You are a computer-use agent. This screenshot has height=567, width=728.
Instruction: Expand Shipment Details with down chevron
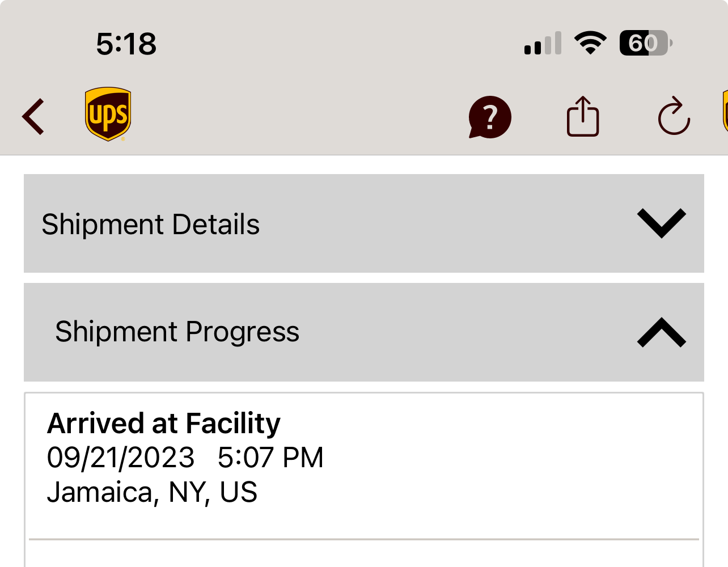tap(661, 223)
